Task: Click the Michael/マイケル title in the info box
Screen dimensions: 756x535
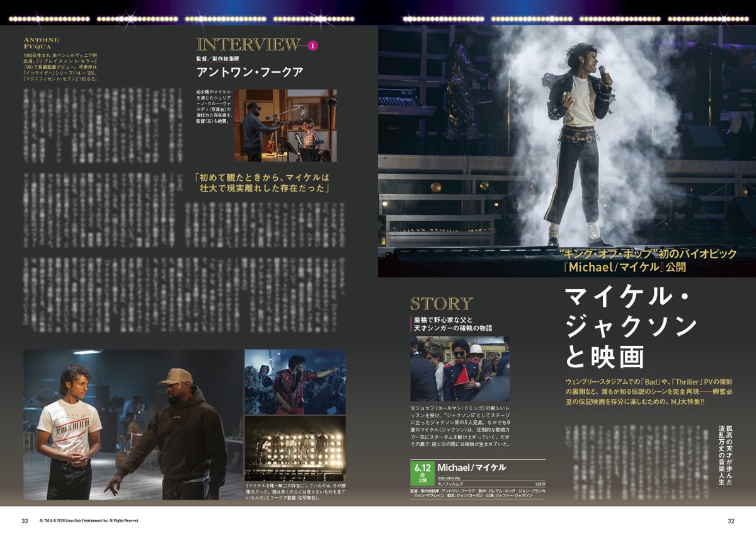Action: click(471, 468)
